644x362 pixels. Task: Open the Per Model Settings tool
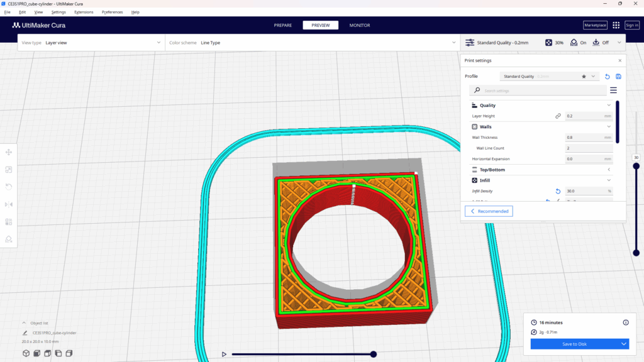9,221
